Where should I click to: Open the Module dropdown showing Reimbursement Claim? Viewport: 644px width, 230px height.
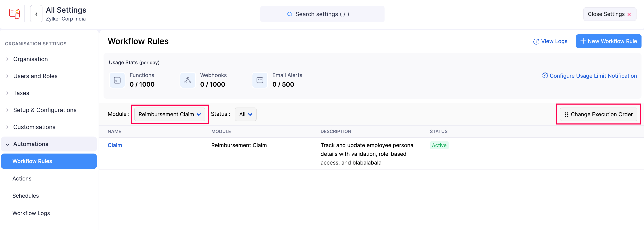point(170,114)
